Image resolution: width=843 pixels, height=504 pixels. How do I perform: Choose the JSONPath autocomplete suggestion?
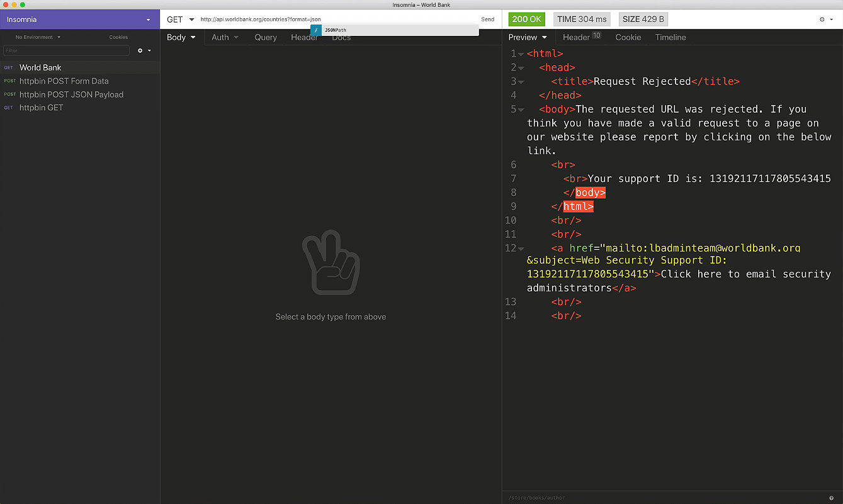(x=394, y=30)
